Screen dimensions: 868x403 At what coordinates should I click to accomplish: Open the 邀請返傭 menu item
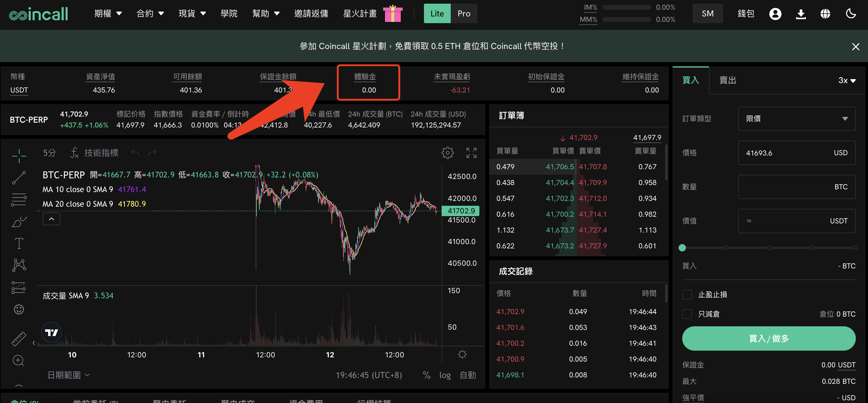point(311,13)
